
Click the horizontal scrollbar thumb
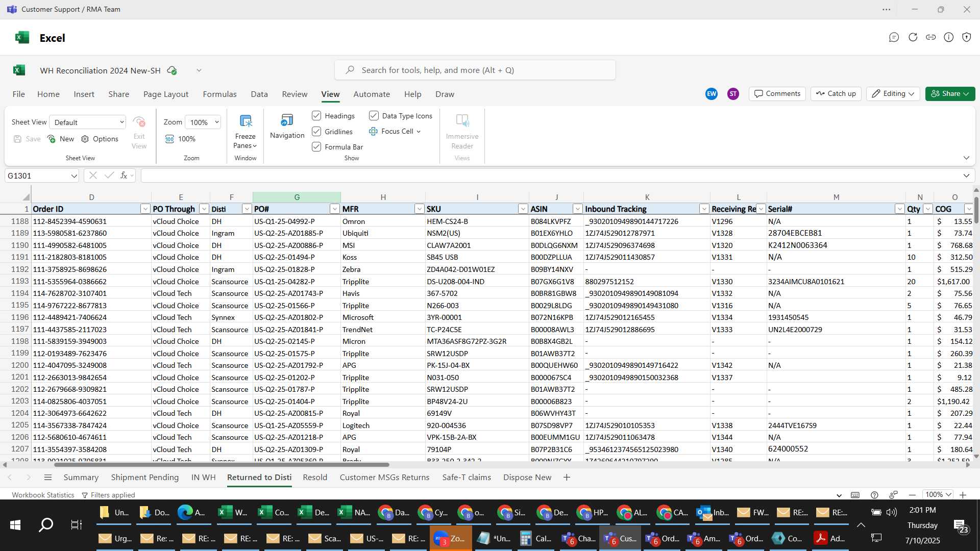click(222, 465)
